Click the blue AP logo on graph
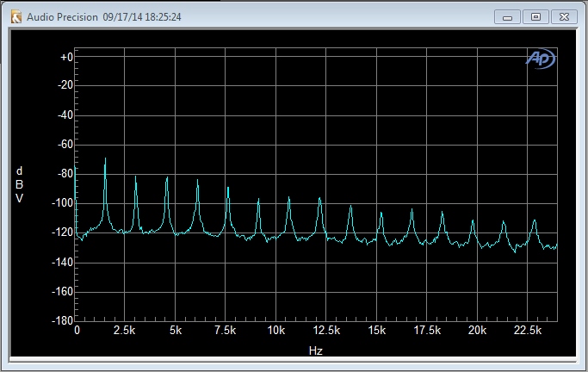Screen dimensions: 588x372 point(540,59)
